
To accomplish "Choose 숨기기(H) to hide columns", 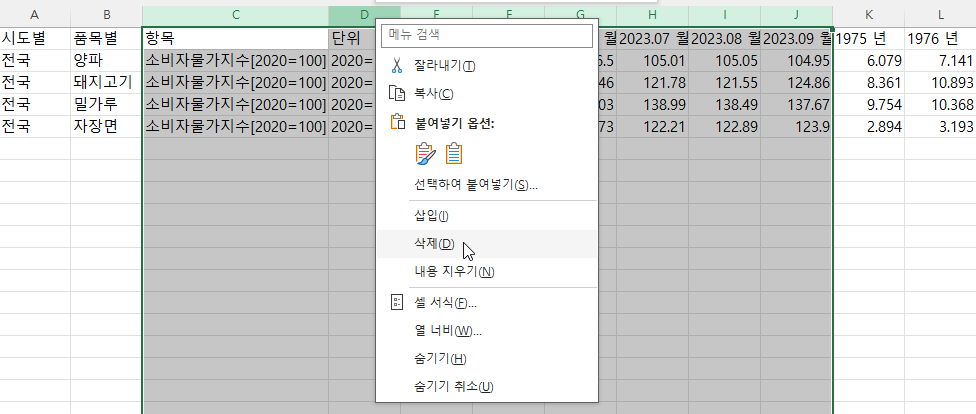I will [x=487, y=359].
